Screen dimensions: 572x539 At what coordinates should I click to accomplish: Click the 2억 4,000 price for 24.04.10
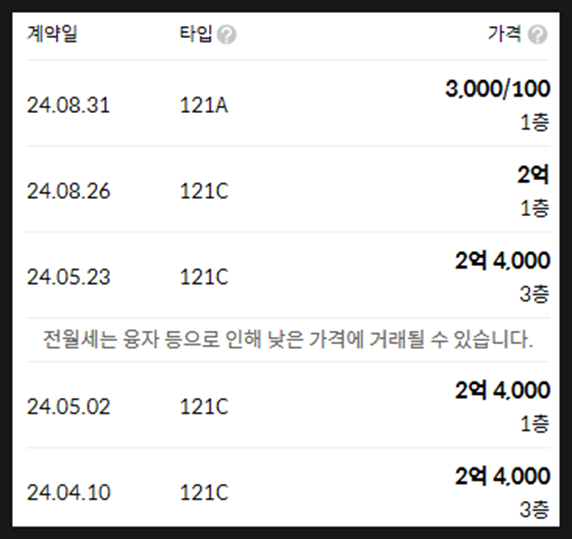[502, 476]
